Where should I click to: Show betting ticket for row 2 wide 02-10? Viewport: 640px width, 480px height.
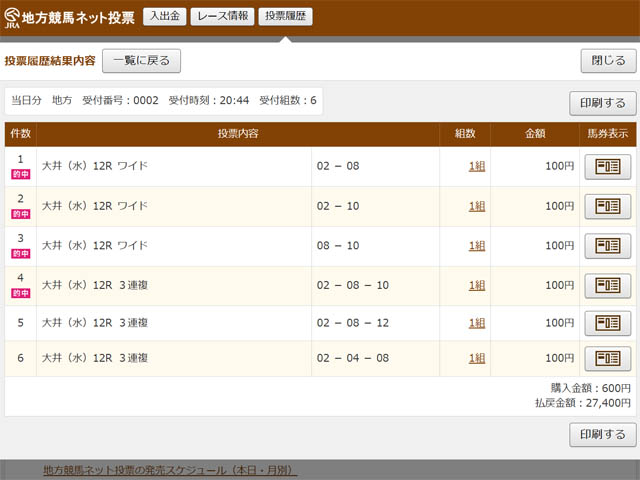[607, 206]
